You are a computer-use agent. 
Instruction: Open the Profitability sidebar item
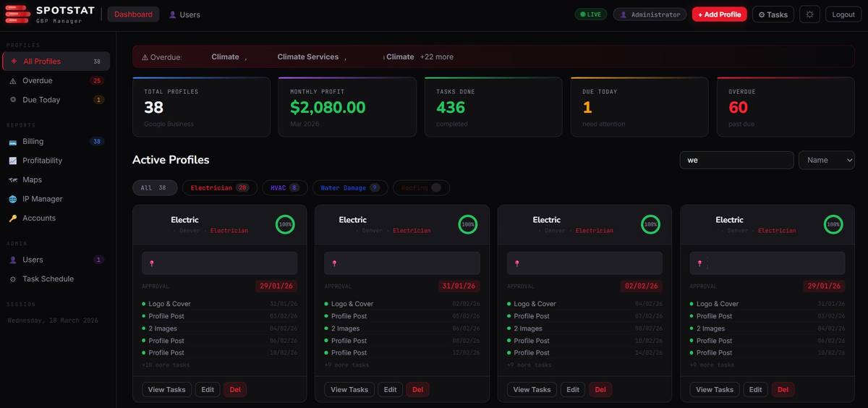coord(56,161)
